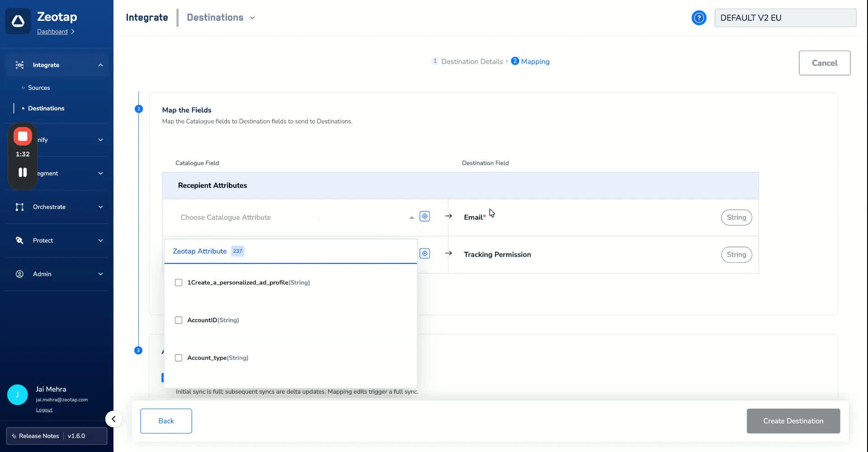Collapse the sidebar with the arrow button
868x452 pixels.
pos(113,419)
